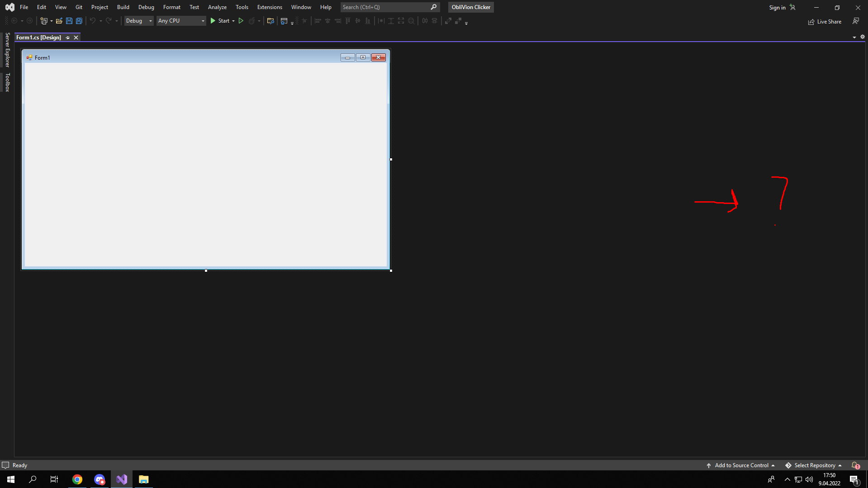This screenshot has height=488, width=868.
Task: Click Add to Source Control
Action: (741, 465)
